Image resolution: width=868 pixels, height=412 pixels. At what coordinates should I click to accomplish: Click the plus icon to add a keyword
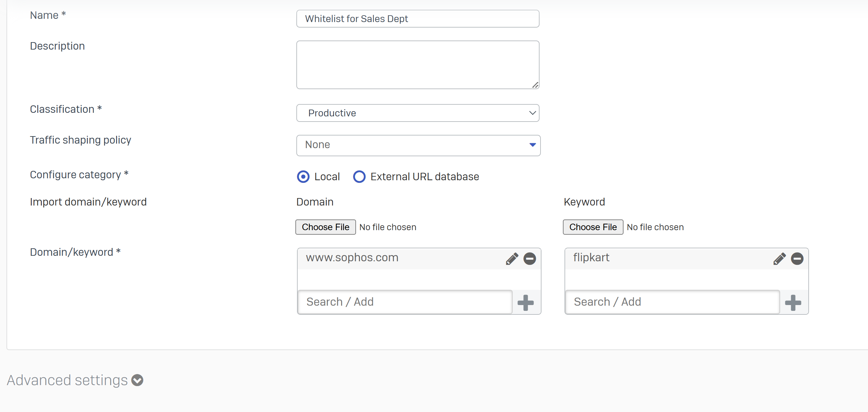coord(793,302)
